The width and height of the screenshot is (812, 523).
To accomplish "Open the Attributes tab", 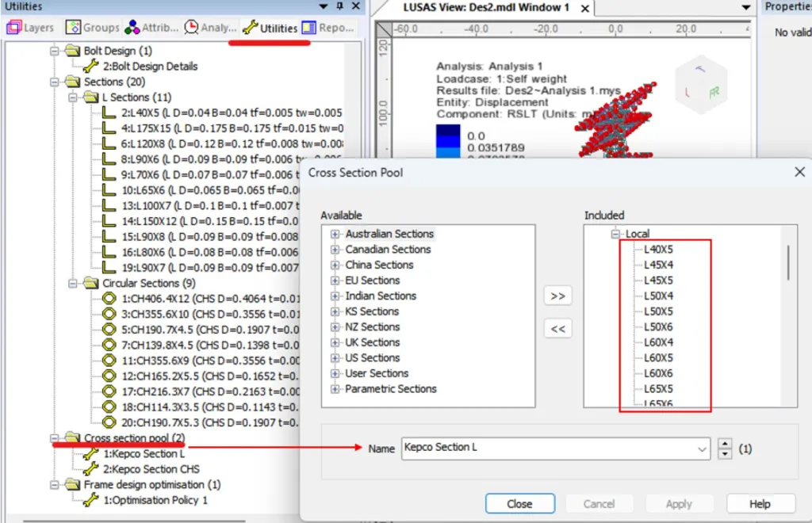I will click(152, 28).
